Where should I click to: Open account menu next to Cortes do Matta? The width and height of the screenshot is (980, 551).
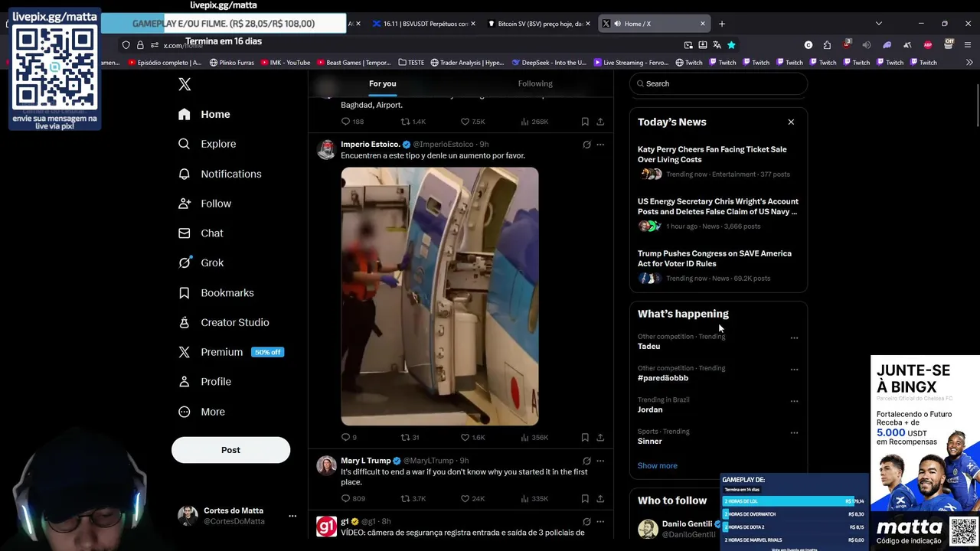click(292, 517)
